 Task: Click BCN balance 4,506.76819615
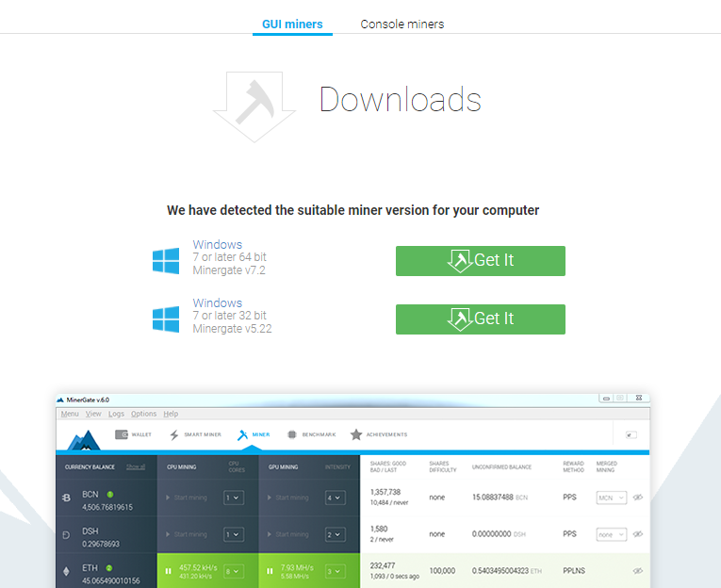pos(107,507)
